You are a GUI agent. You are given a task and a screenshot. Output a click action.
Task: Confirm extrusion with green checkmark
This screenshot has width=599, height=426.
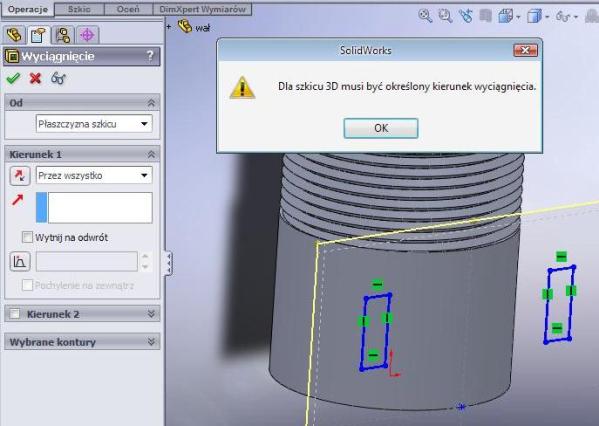[13, 79]
